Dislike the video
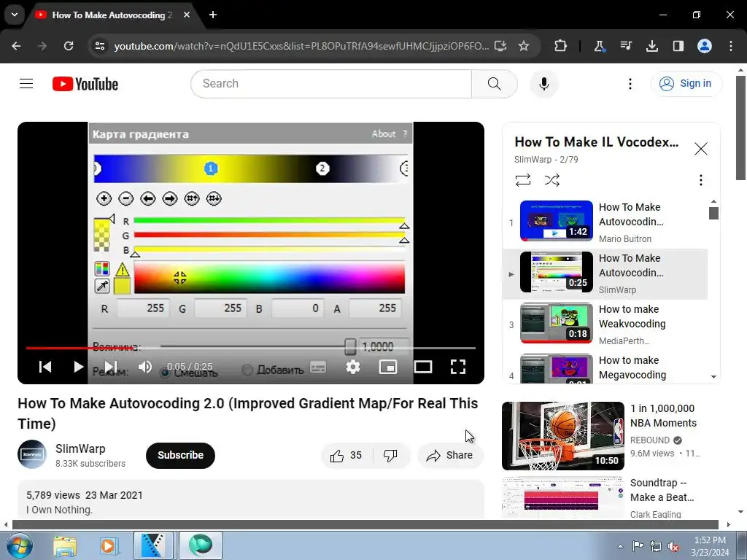The image size is (747, 560). [x=390, y=455]
